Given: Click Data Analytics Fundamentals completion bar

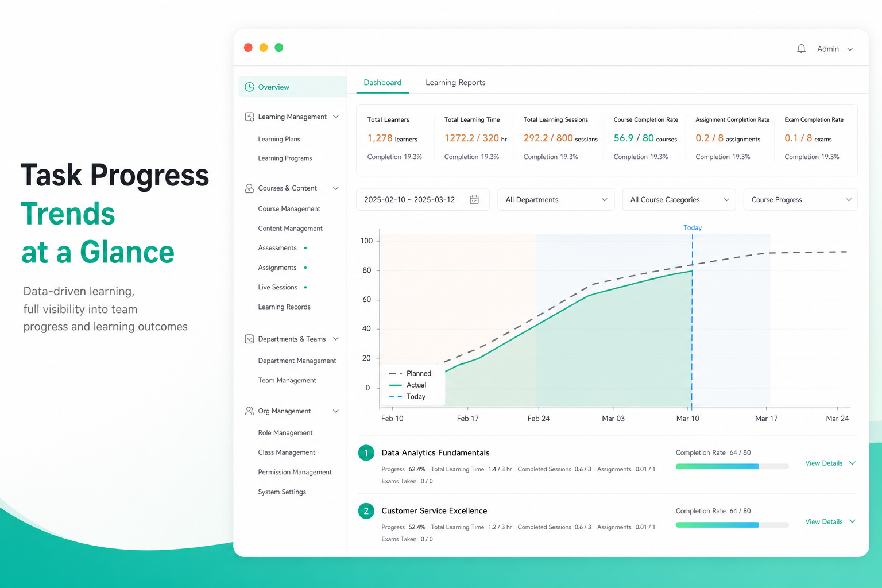Looking at the screenshot, I should 732,466.
